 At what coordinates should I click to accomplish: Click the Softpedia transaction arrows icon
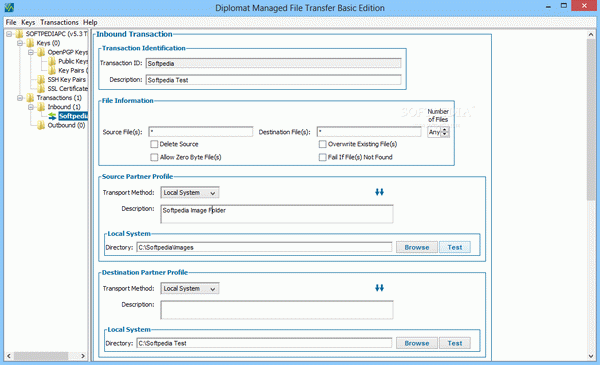pyautogui.click(x=52, y=116)
